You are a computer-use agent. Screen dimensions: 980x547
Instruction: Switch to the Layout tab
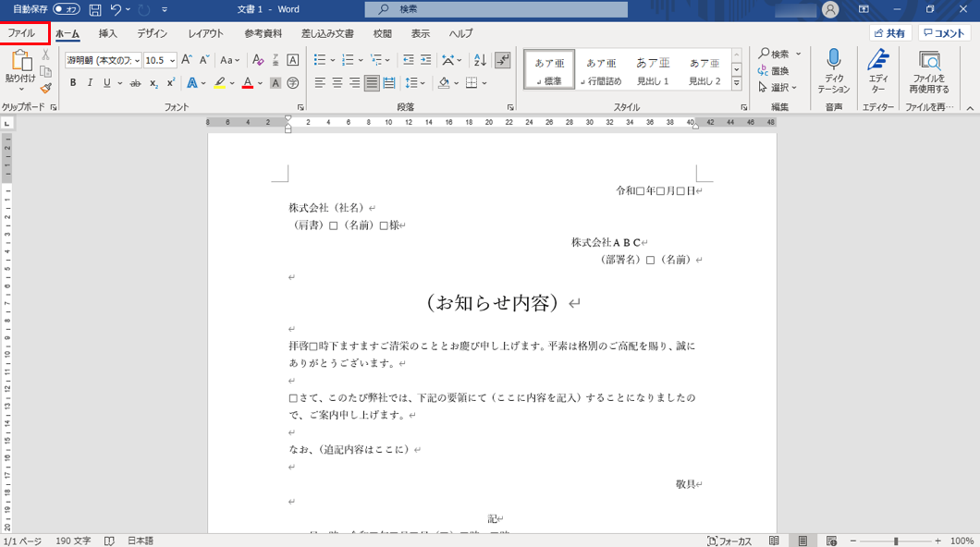click(205, 33)
